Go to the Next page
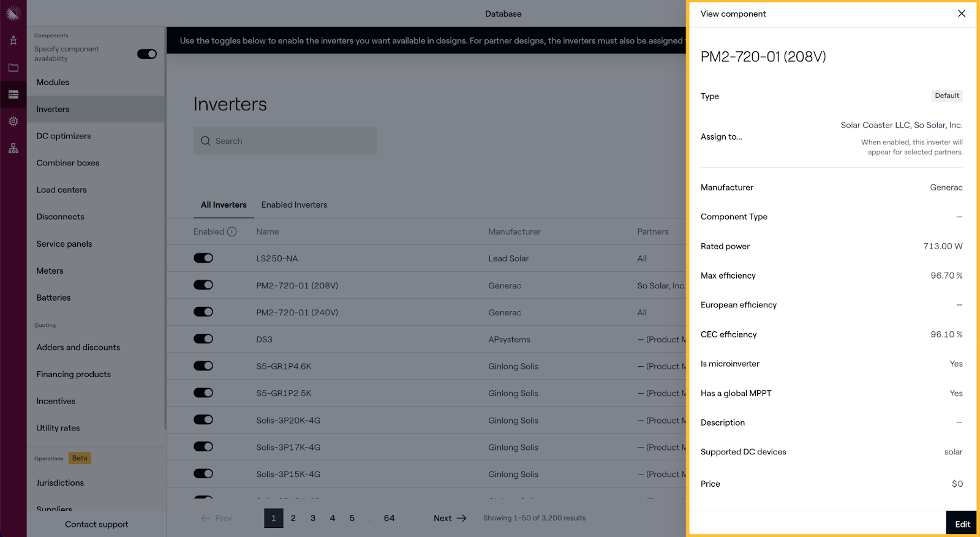The height and width of the screenshot is (537, 980). (450, 518)
